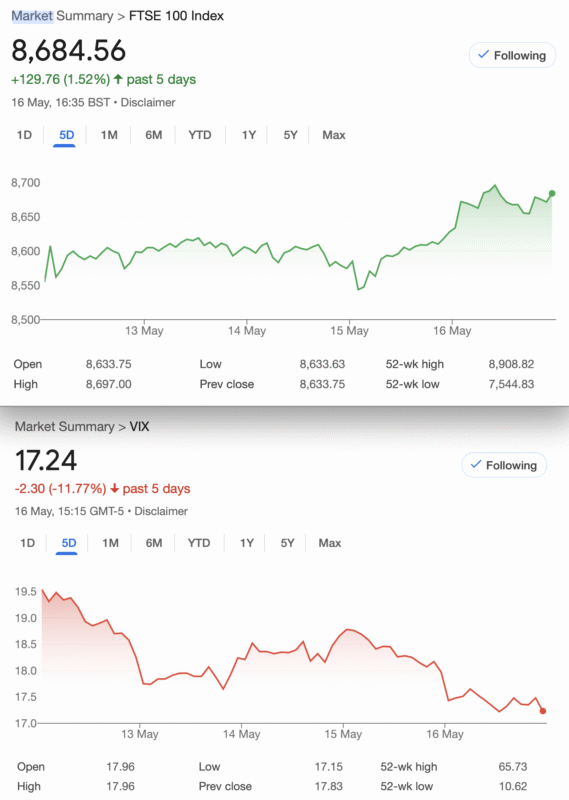Click 8,700 y-axis label on FTSE chart

[26, 183]
